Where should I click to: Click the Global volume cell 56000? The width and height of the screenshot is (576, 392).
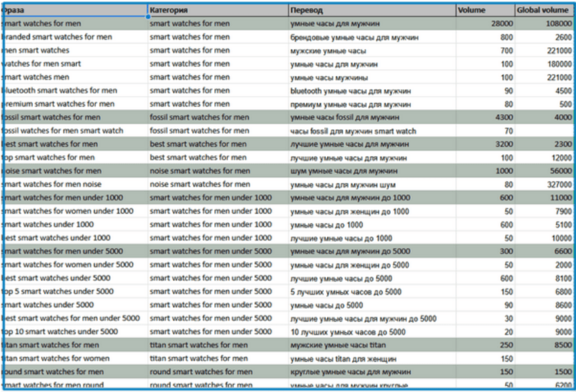pyautogui.click(x=543, y=171)
